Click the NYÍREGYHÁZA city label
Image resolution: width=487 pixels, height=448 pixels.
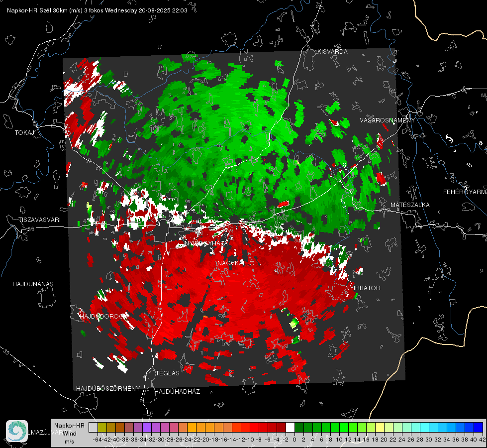pos(206,243)
